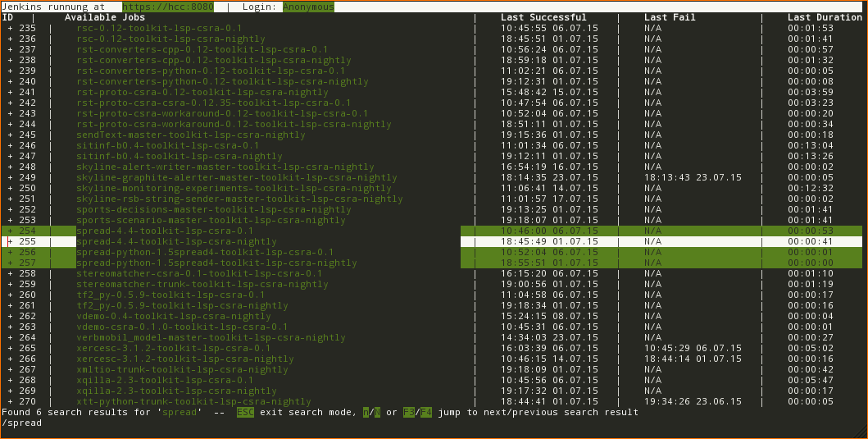This screenshot has height=439, width=868.
Task: Select job sports-decisions-master-toolkit-lsp-csra-nightly
Action: [214, 210]
